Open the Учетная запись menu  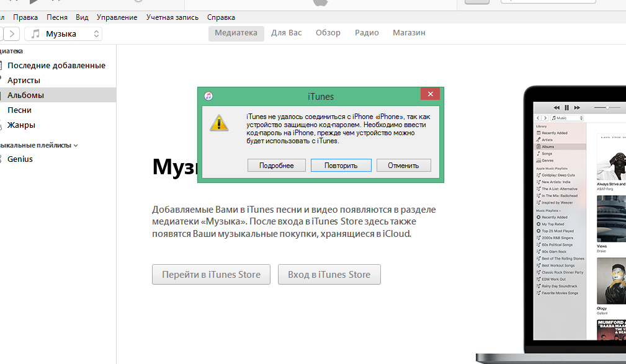172,17
